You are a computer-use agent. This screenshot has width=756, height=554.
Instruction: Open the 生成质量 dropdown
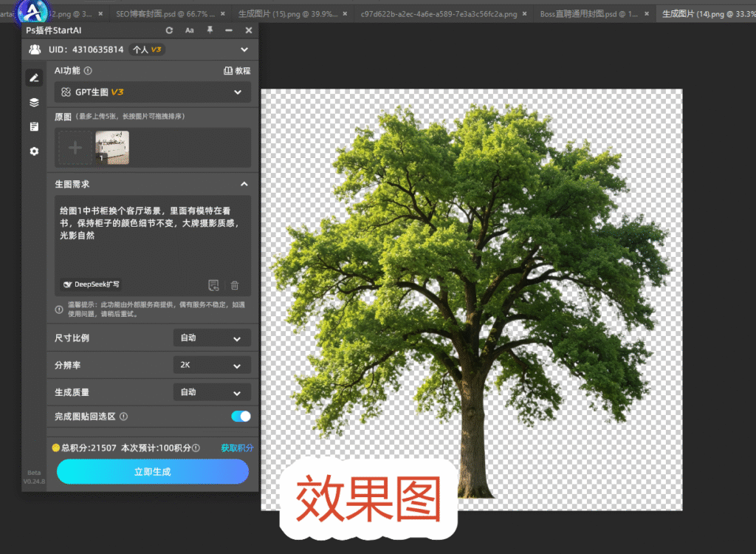[x=212, y=391]
